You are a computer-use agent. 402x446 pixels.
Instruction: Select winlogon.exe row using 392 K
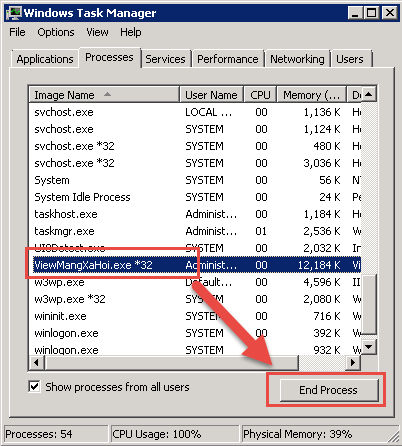[195, 333]
